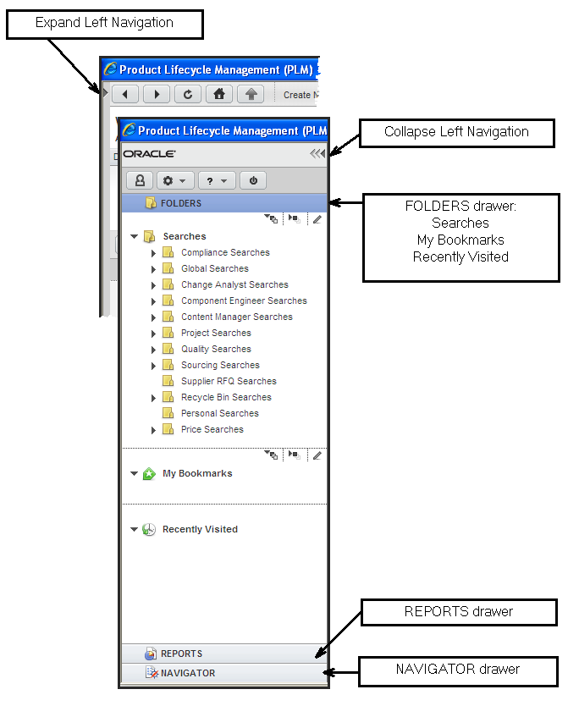Expand the Global Searches folder
Viewport: 579px width, 728px height.
point(154,270)
